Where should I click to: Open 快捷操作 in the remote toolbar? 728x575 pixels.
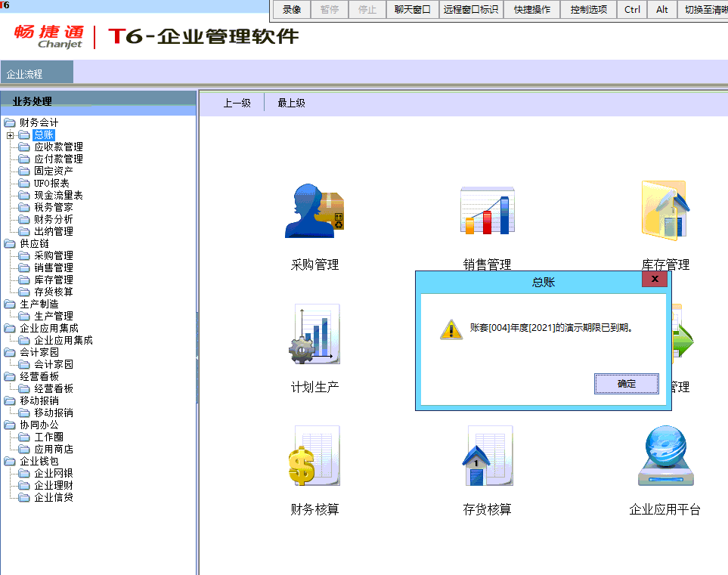(x=532, y=10)
